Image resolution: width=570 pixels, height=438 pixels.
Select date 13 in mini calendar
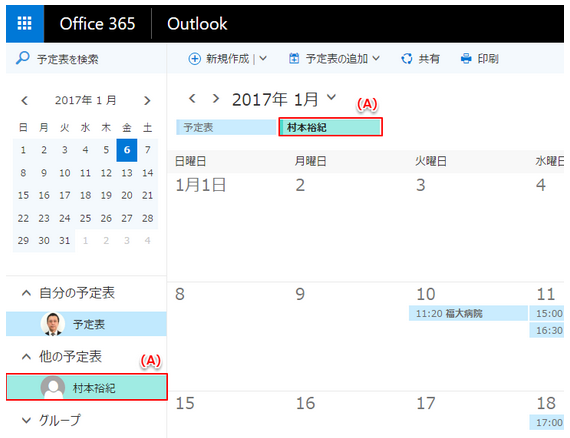pyautogui.click(x=127, y=173)
